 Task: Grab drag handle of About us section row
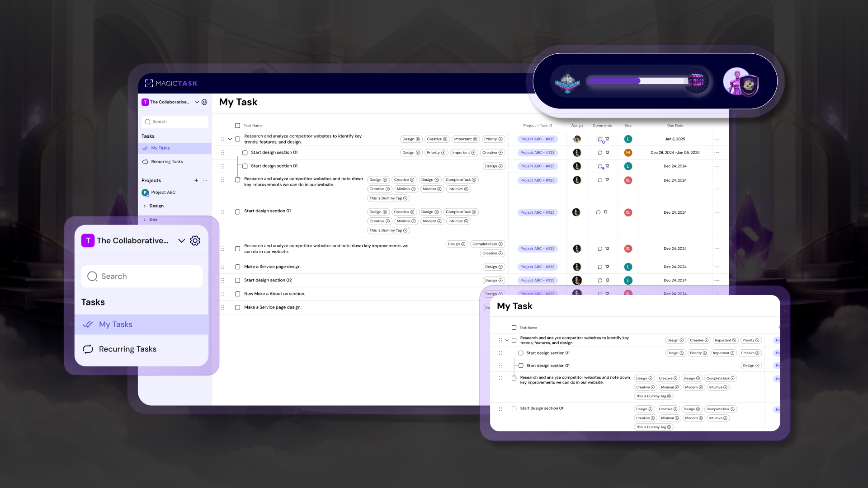(x=223, y=294)
